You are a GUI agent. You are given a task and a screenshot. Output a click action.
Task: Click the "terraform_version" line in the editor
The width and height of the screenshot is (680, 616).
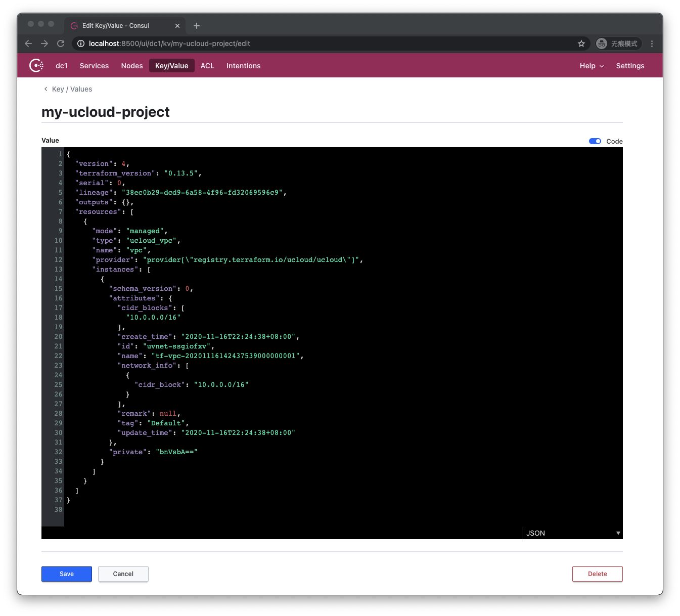(x=138, y=173)
